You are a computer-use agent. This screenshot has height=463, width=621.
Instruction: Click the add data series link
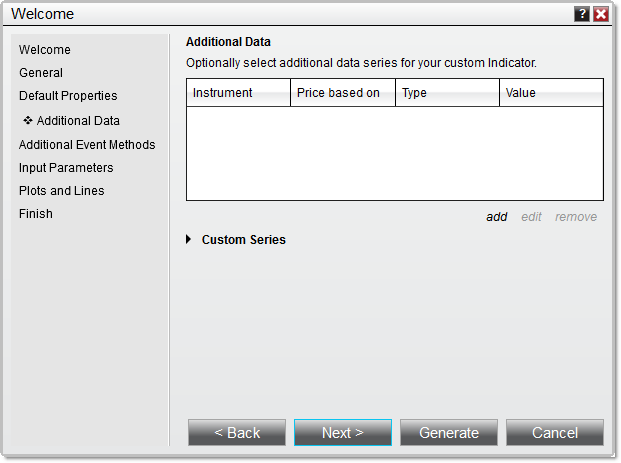pos(496,217)
